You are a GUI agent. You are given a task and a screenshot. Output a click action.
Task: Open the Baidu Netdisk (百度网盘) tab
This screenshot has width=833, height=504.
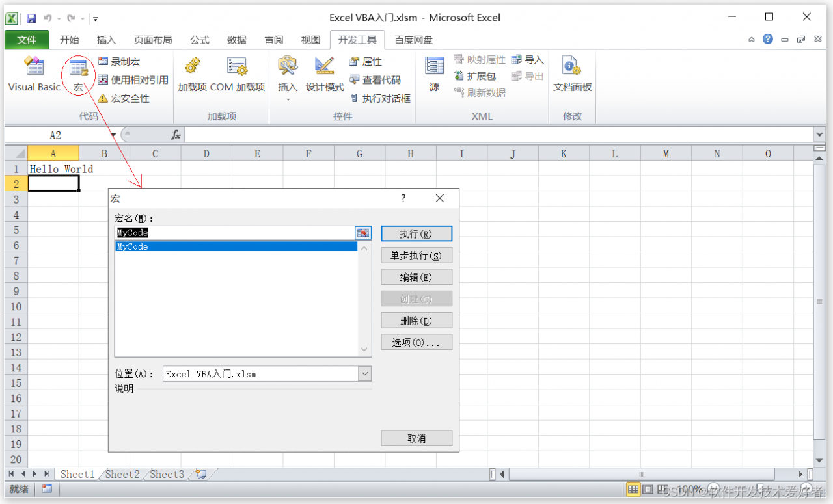[414, 40]
